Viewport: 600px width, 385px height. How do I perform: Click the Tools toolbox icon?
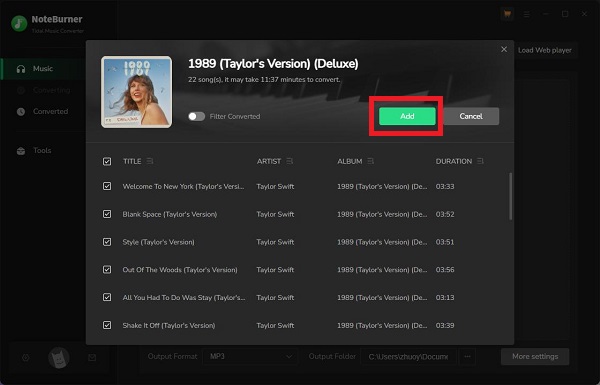[21, 151]
